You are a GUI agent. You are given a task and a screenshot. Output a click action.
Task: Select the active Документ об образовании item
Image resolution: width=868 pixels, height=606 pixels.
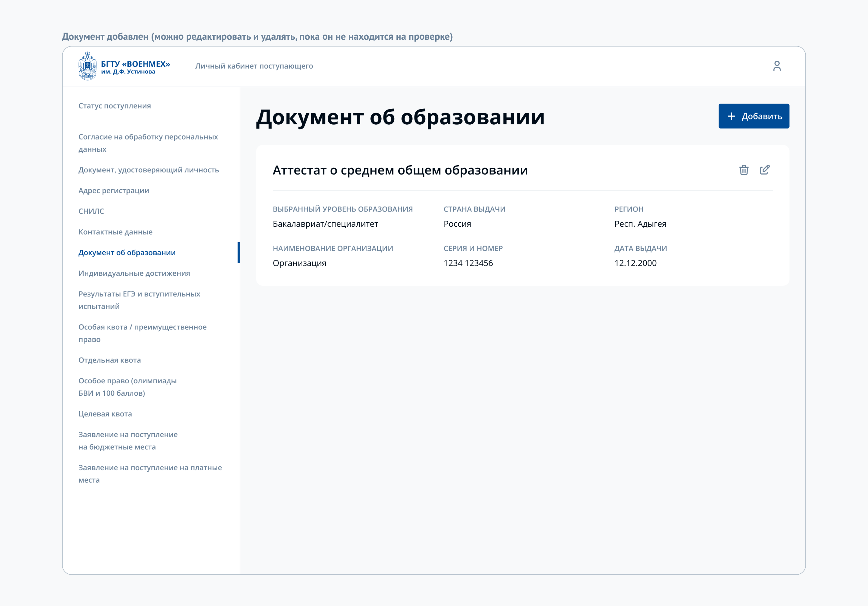pyautogui.click(x=127, y=253)
